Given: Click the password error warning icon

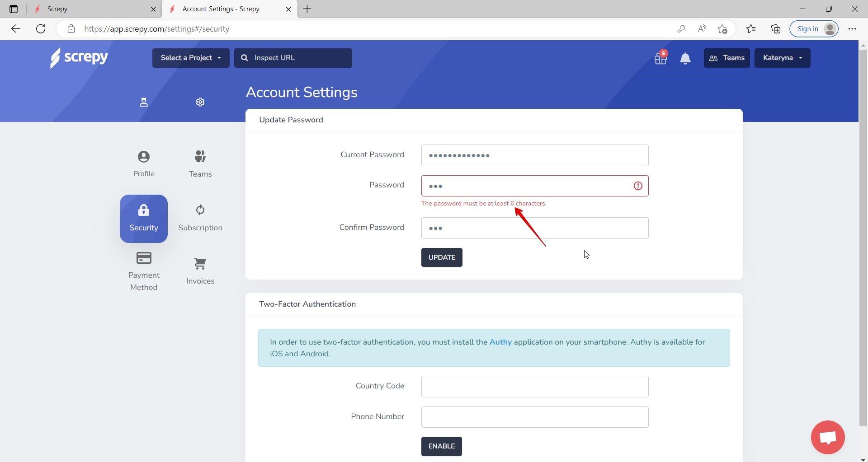Looking at the screenshot, I should pyautogui.click(x=638, y=186).
